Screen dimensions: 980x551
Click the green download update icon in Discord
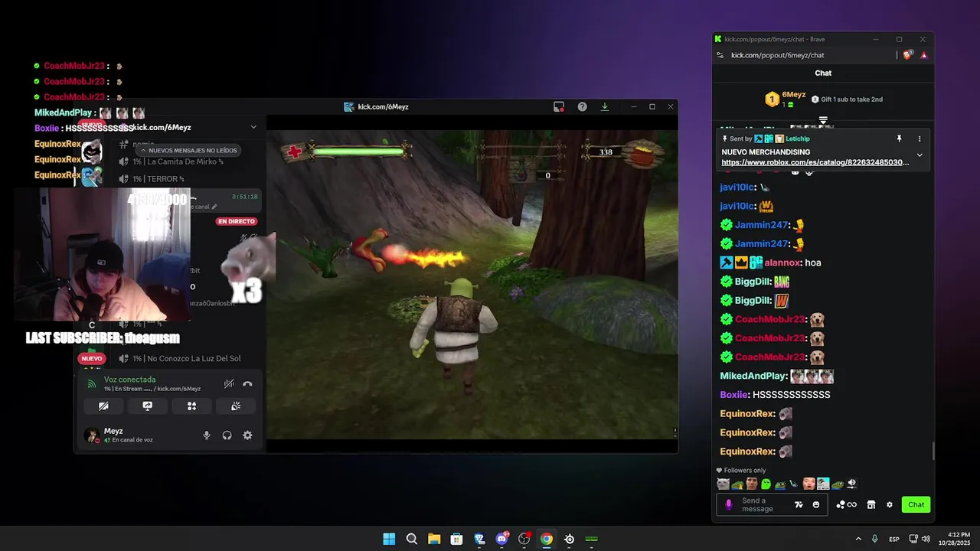(x=605, y=107)
